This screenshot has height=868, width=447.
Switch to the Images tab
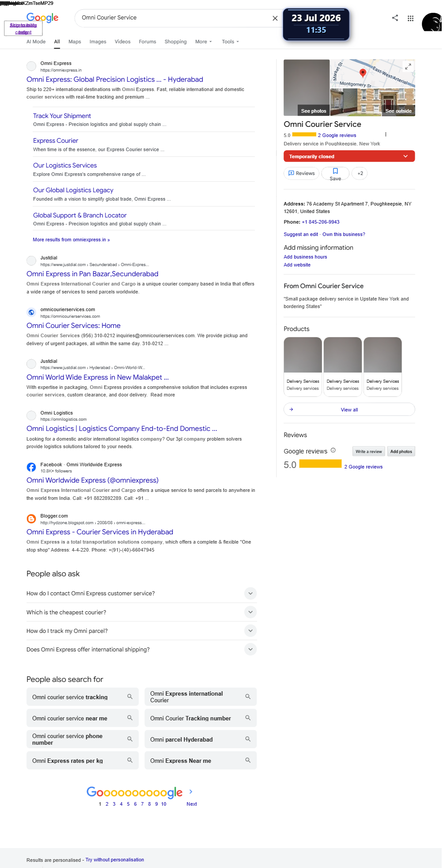point(98,42)
